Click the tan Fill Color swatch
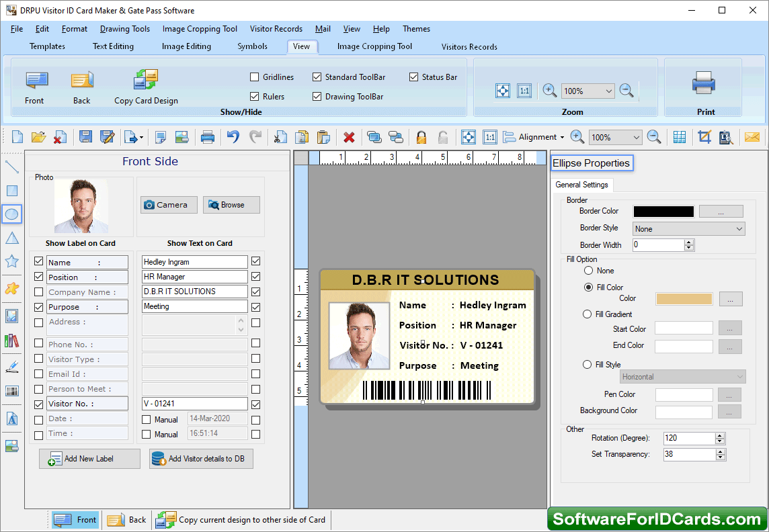769x532 pixels. coord(684,299)
